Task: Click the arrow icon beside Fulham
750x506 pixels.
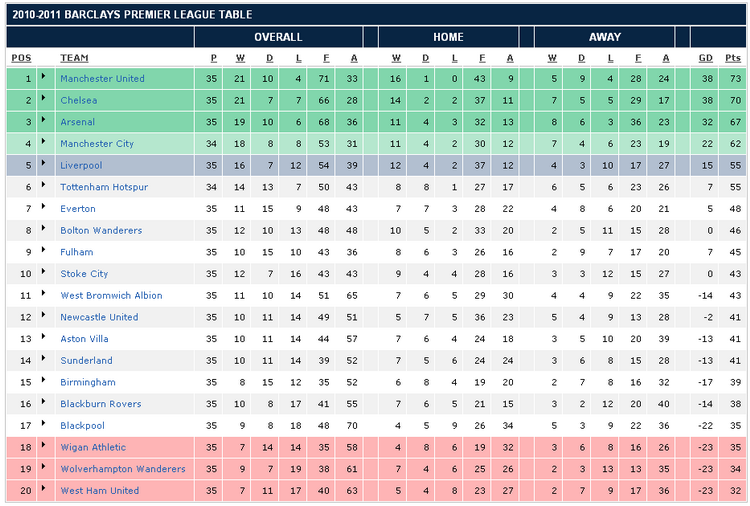Action: (x=43, y=252)
